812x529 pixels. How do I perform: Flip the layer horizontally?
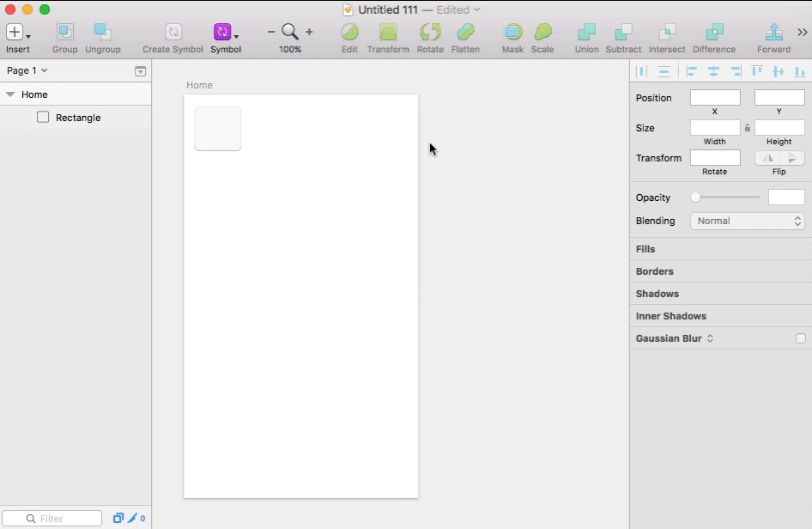(767, 158)
